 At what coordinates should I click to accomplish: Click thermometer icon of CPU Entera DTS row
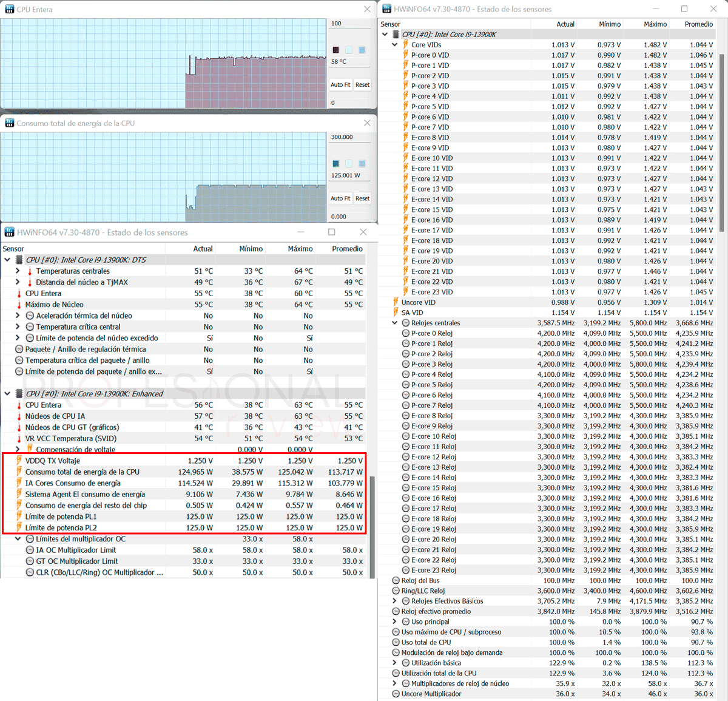(x=19, y=293)
